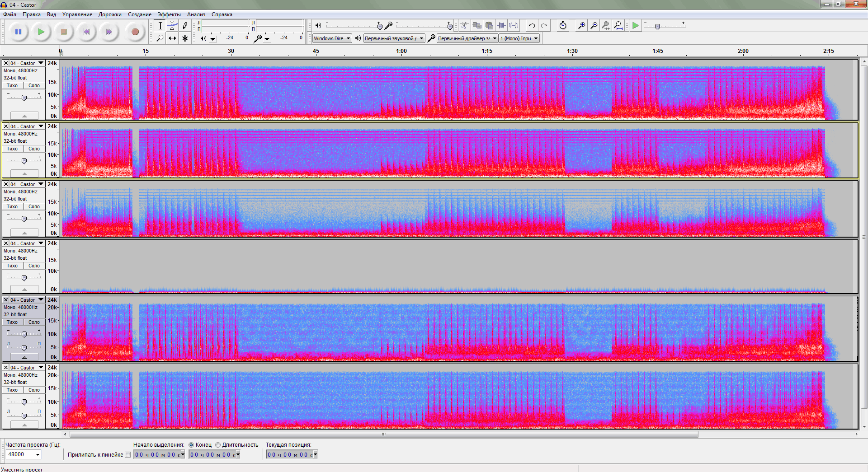Click the Cut (scissors) toolbar icon
This screenshot has height=472, width=868.
[464, 26]
